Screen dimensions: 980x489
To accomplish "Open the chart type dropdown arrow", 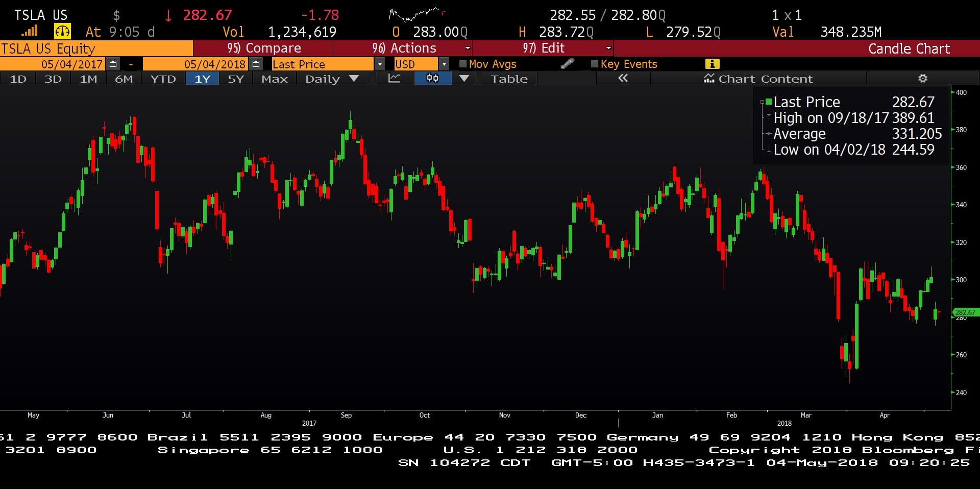I will (464, 79).
